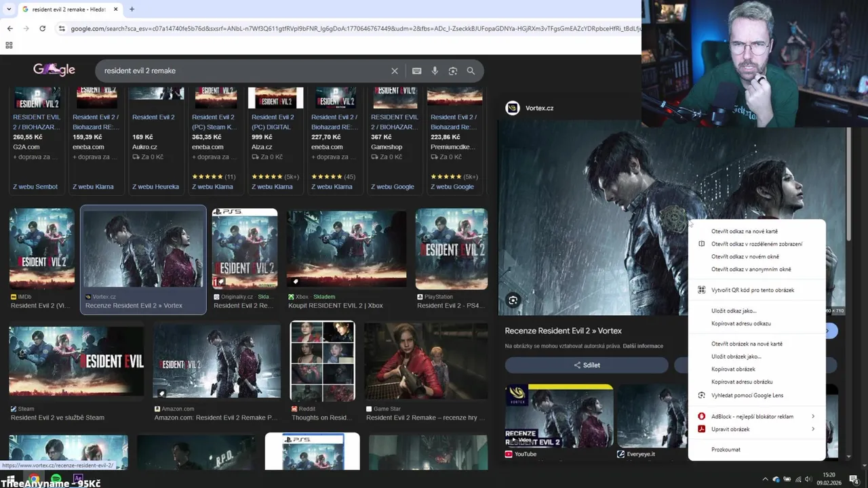
Task: Choose 'Otevřít odkaz v rozděleném zobrazení'
Action: 757,244
